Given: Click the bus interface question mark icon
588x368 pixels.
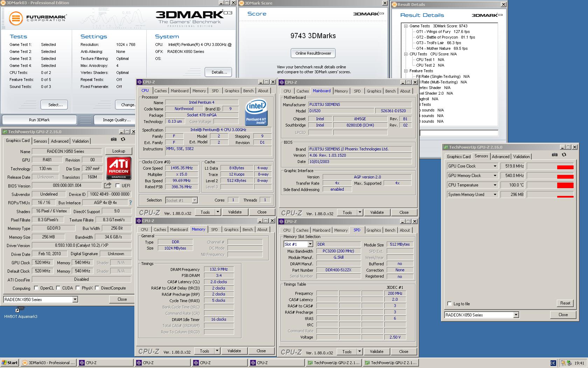Looking at the screenshot, I should (131, 203).
